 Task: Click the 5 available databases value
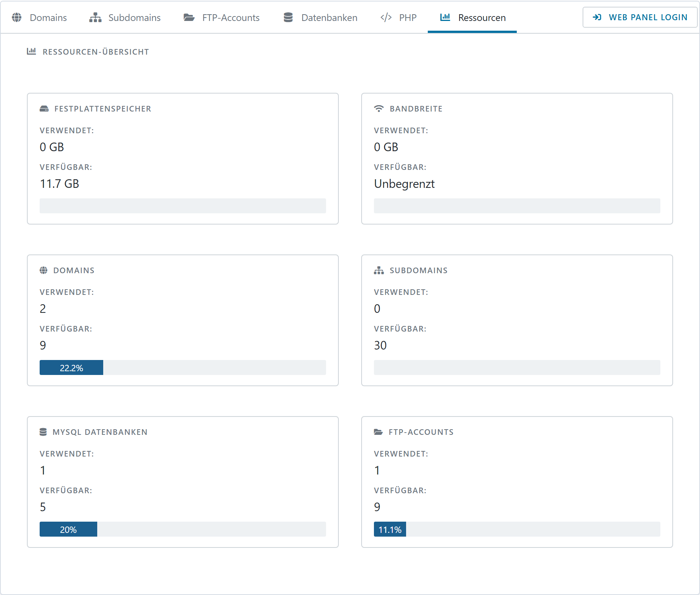(43, 507)
